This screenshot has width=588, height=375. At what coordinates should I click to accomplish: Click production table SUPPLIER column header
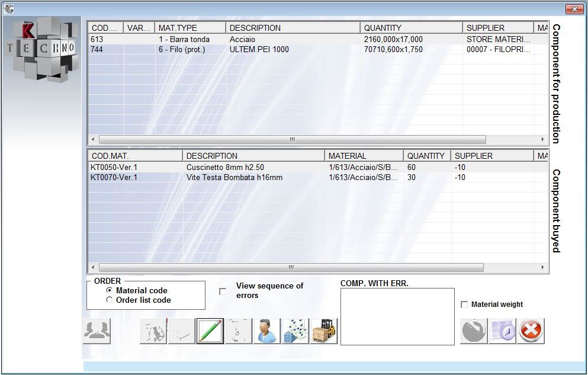click(498, 28)
